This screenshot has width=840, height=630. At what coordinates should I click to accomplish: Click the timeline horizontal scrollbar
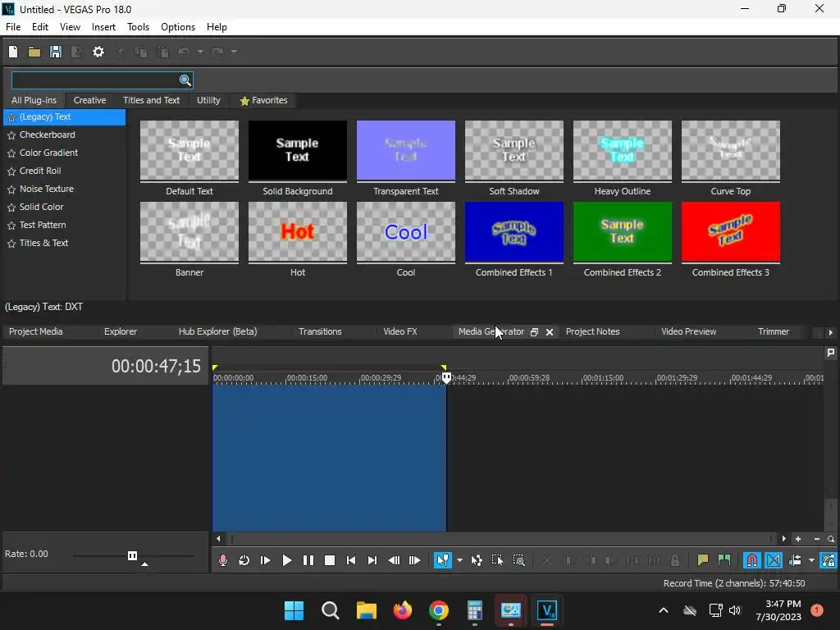[x=501, y=539]
